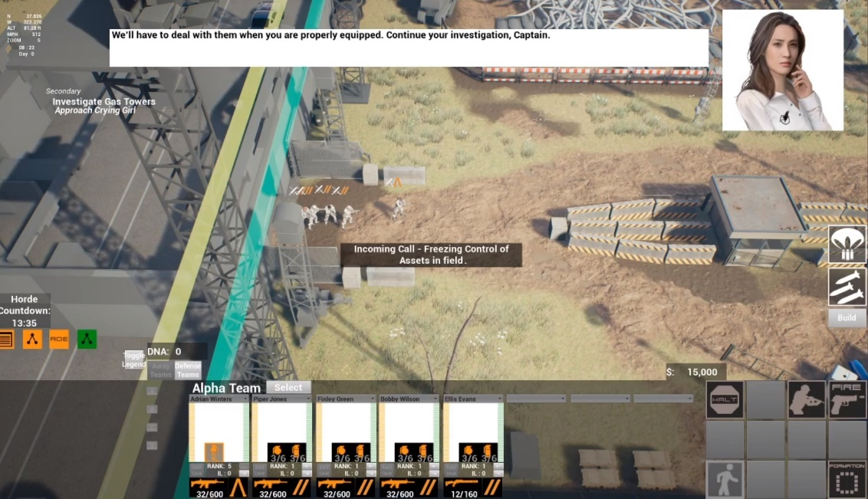Screen dimensions: 868x499
Task: Click Ellis Evans' double-slash rank icon
Action: pos(492,488)
